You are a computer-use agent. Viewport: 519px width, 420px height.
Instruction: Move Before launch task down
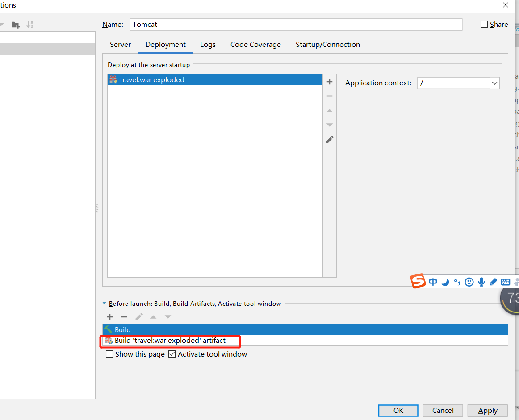[x=168, y=317]
